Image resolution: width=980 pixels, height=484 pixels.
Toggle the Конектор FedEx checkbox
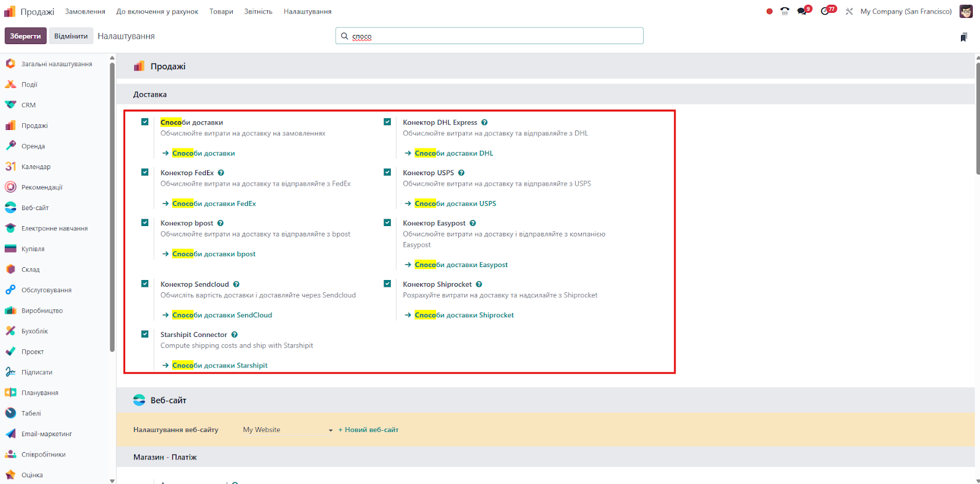145,172
